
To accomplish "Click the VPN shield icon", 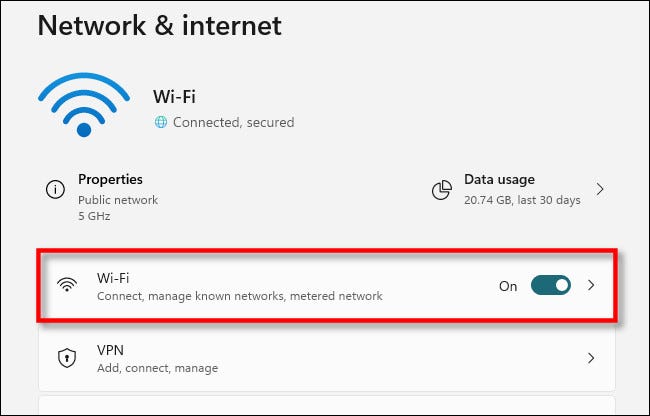I will click(68, 358).
